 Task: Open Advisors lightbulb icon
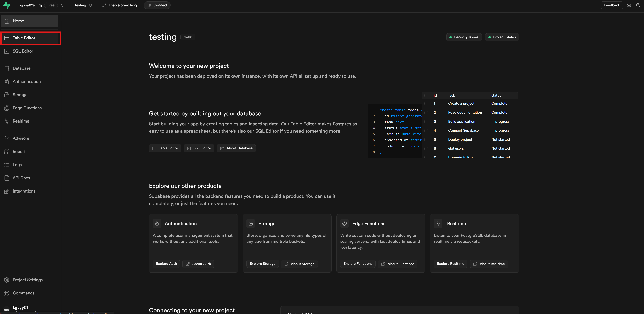tap(7, 138)
